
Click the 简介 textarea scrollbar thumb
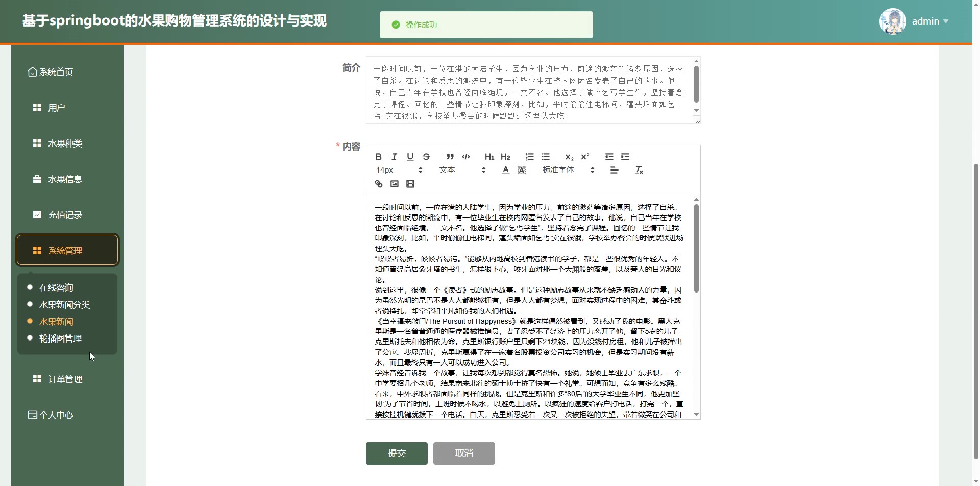pyautogui.click(x=696, y=84)
